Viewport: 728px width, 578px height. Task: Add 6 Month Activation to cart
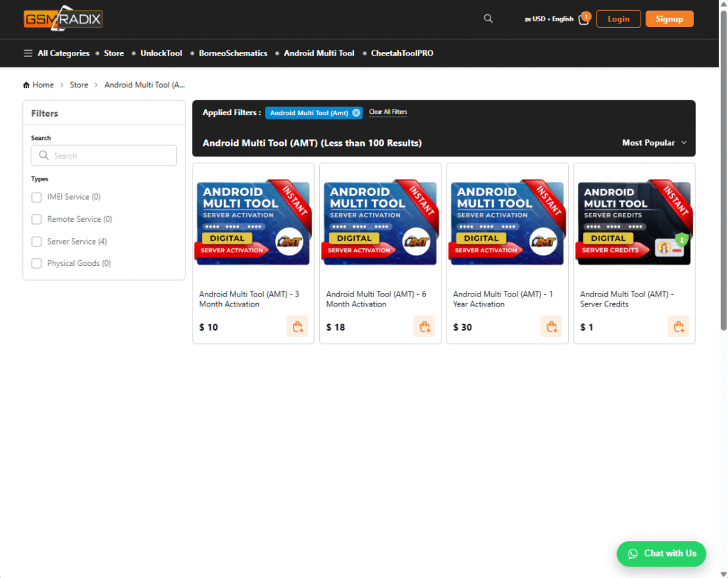424,326
